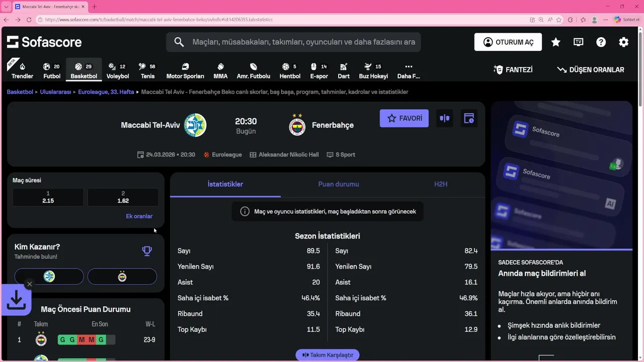Viewport: 644px width, 362px height.
Task: Switch to İstatistikler tab
Action: click(225, 184)
